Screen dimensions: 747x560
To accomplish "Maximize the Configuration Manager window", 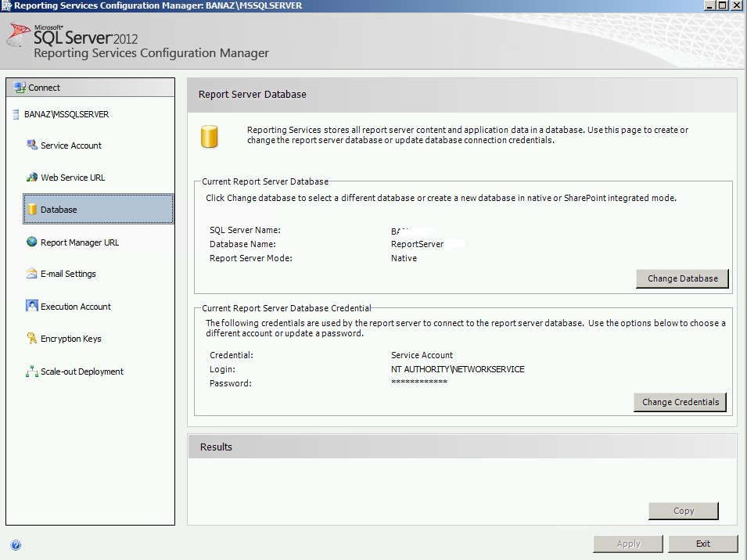I will pos(722,5).
